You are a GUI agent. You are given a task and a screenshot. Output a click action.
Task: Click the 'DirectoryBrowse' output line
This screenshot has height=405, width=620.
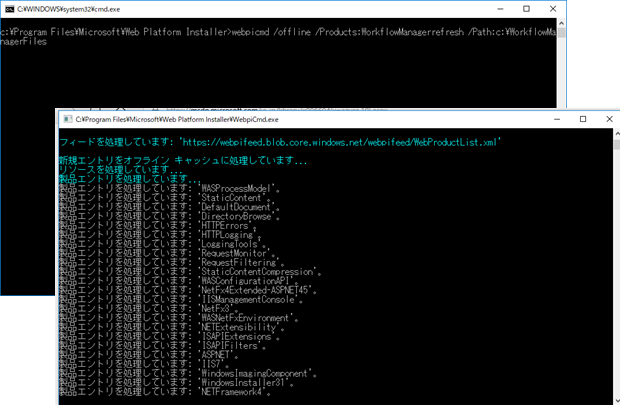pos(169,216)
